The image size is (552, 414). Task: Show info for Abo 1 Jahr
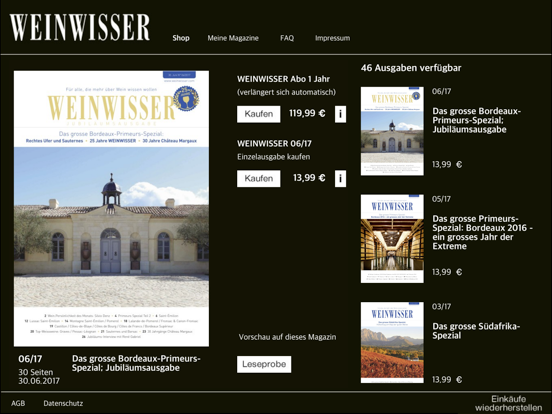click(340, 114)
